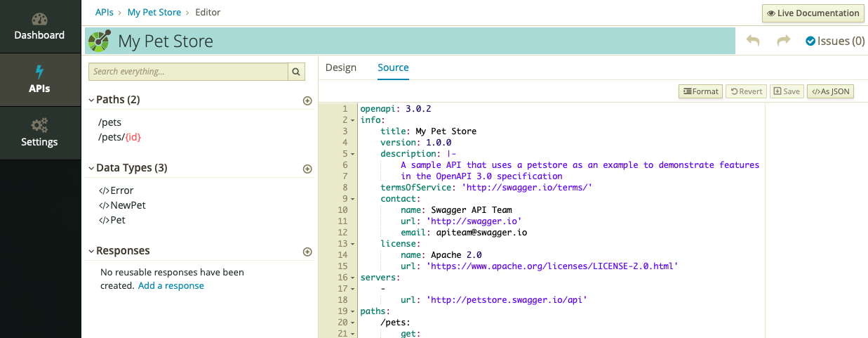Fold the contact block at line 9
This screenshot has height=338, width=868.
[353, 199]
